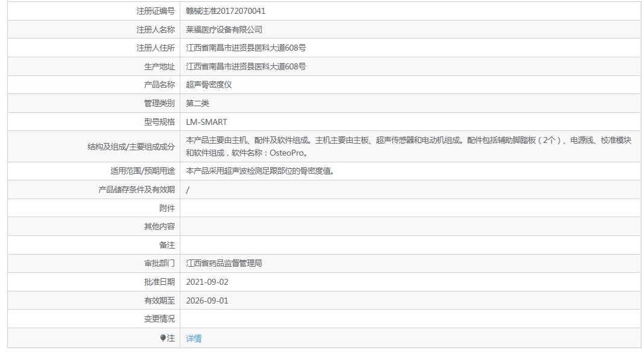This screenshot has width=644, height=353.
Task: Click the 适用范围/预期用途 description text
Action: point(260,171)
